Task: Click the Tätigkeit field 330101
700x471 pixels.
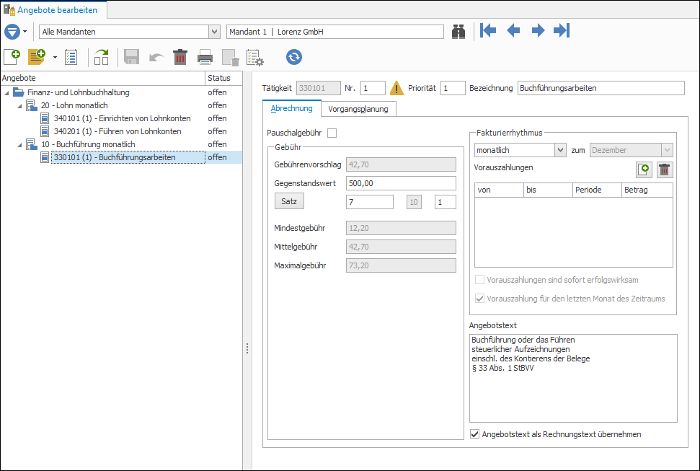Action: 318,88
